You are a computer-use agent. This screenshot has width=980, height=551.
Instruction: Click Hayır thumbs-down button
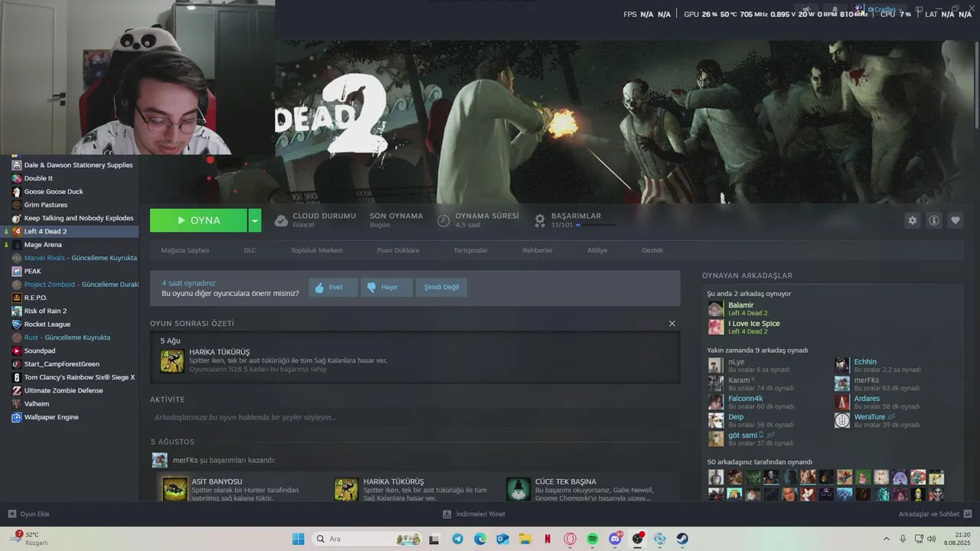coord(387,287)
